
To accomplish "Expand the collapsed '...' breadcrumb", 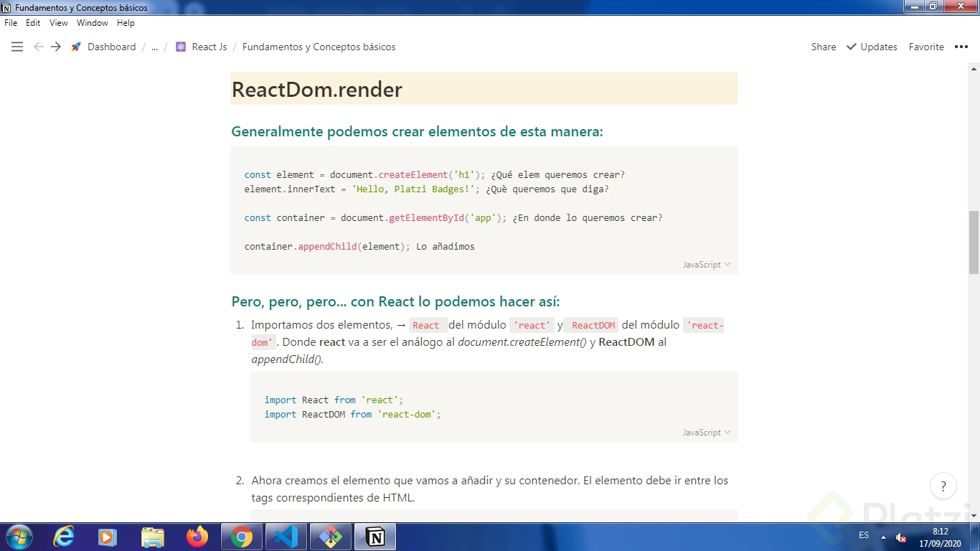I will coord(154,47).
